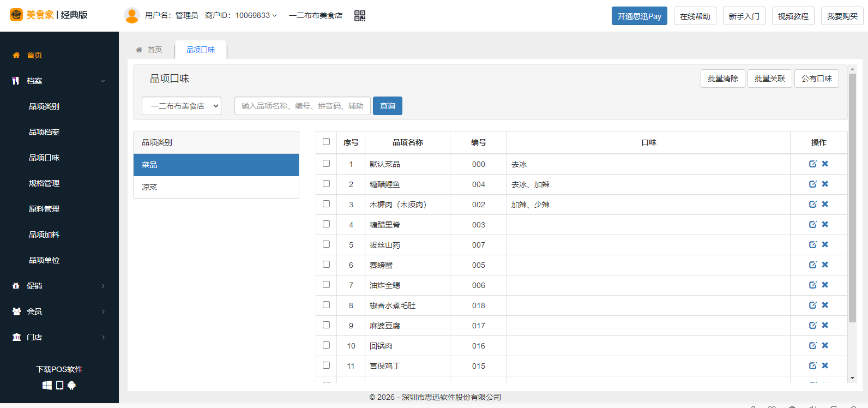Open the edit icon for 糖醋里脊
This screenshot has width=868, height=408.
coord(813,224)
